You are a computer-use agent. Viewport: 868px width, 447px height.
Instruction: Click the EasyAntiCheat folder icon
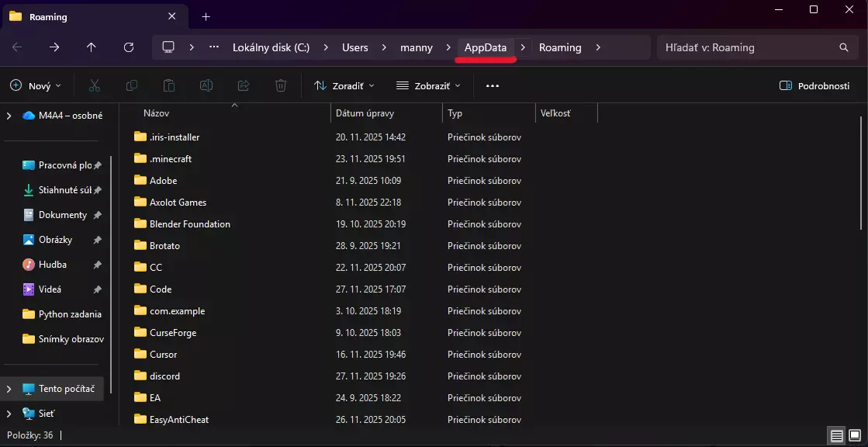(x=140, y=419)
